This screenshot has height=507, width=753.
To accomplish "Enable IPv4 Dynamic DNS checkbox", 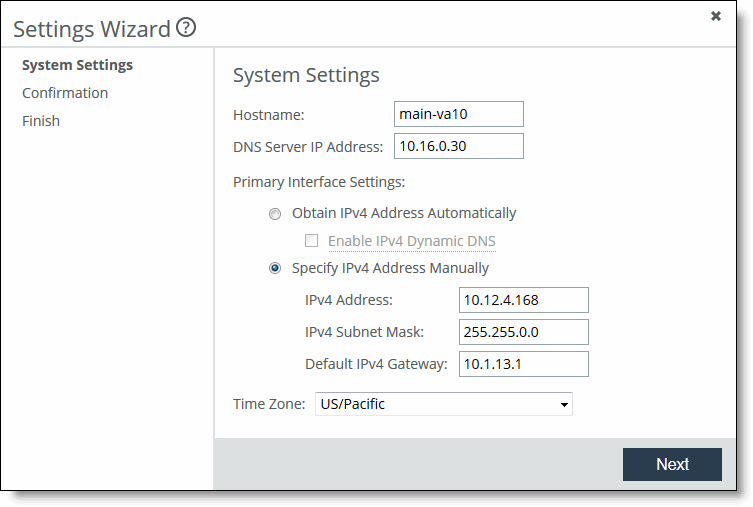I will [311, 241].
